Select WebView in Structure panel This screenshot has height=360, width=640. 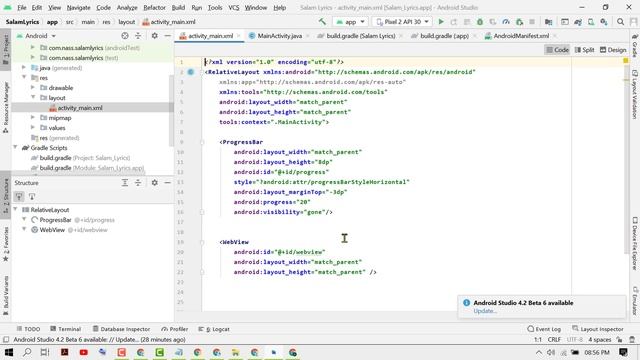(52, 230)
